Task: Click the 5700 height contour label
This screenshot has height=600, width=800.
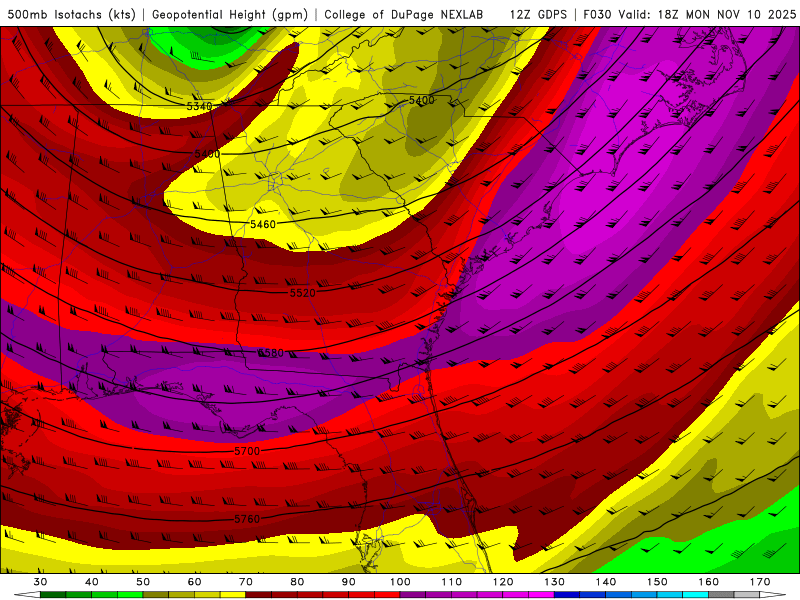Action: (x=247, y=451)
